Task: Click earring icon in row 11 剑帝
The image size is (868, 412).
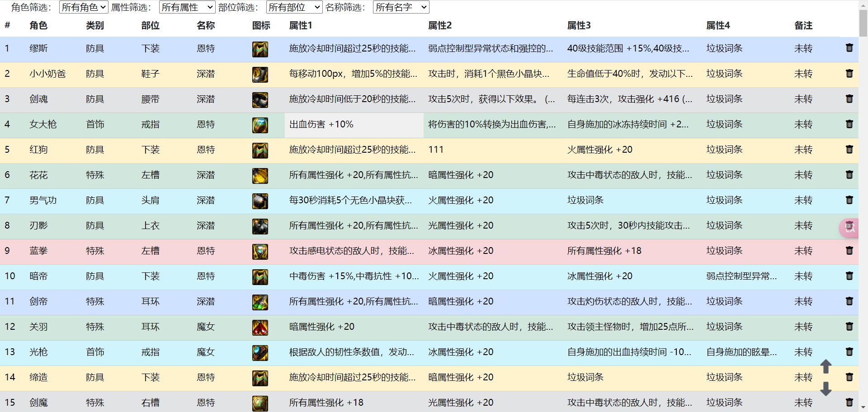Action: pyautogui.click(x=260, y=302)
